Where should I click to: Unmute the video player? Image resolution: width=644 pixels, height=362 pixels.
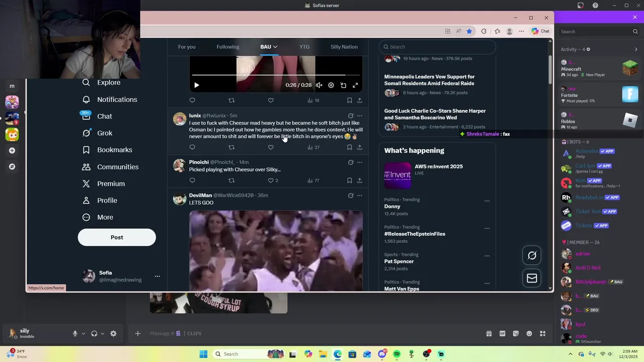pyautogui.click(x=319, y=85)
